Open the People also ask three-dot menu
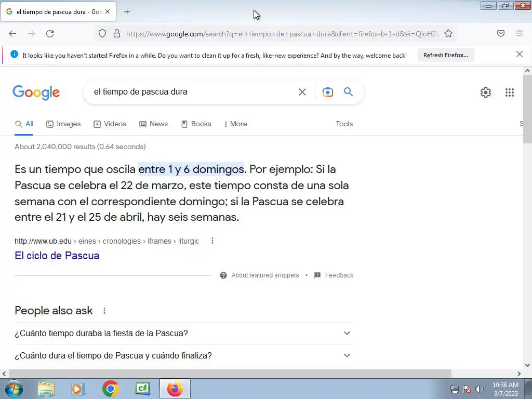 click(104, 311)
